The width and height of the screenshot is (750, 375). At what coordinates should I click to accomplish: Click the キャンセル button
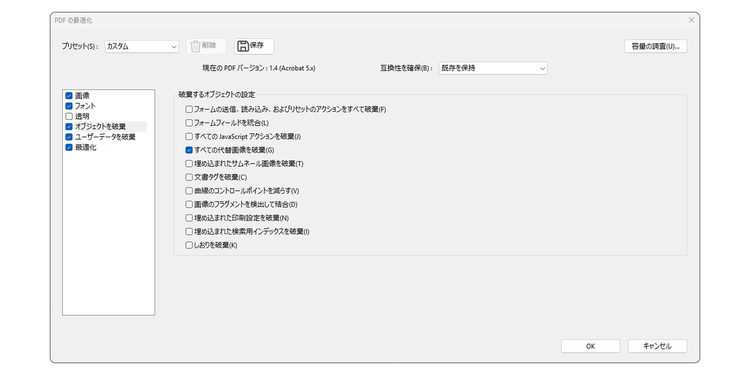click(x=657, y=346)
